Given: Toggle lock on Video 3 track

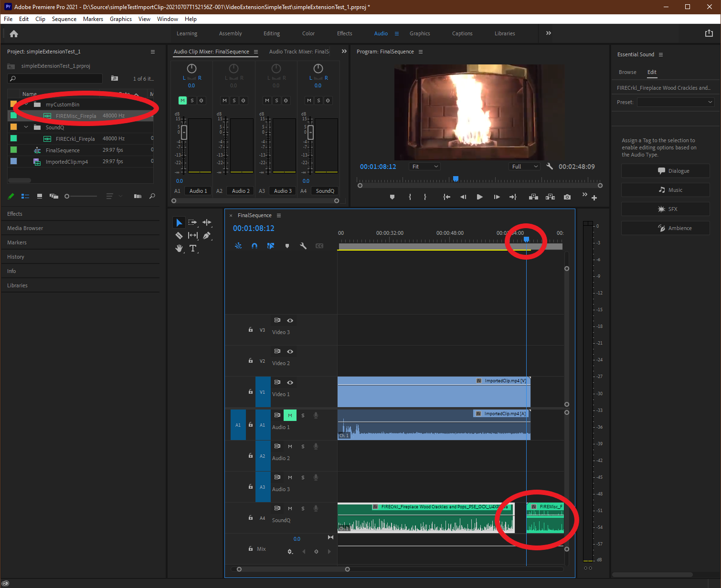Looking at the screenshot, I should [x=251, y=329].
